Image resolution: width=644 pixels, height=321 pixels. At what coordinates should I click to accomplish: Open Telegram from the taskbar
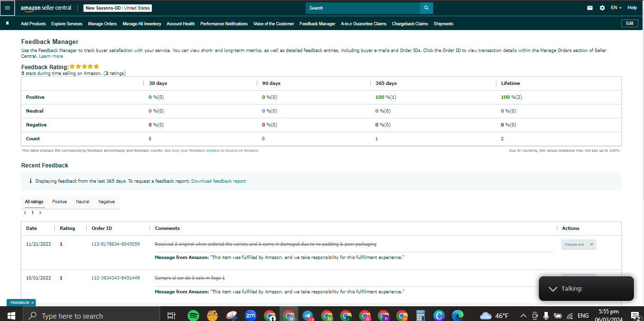pos(308,315)
